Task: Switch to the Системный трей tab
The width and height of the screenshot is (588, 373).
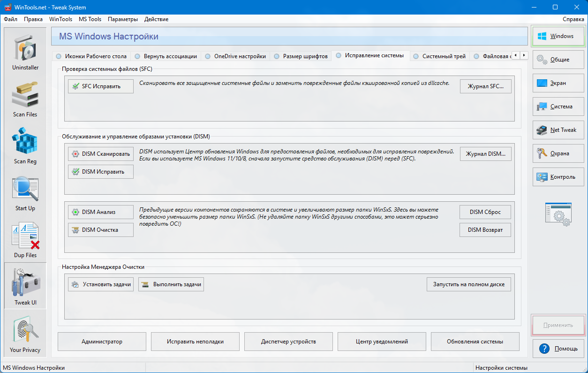Action: tap(439, 56)
